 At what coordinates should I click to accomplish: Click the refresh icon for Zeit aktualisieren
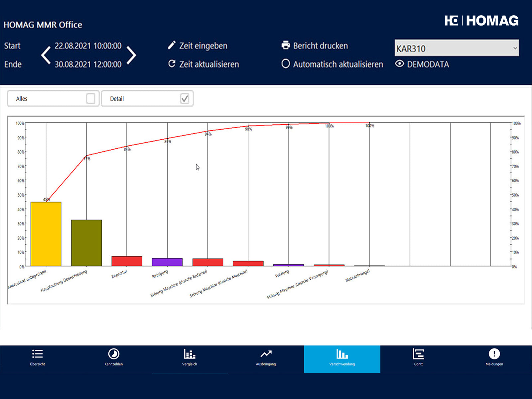pos(172,64)
